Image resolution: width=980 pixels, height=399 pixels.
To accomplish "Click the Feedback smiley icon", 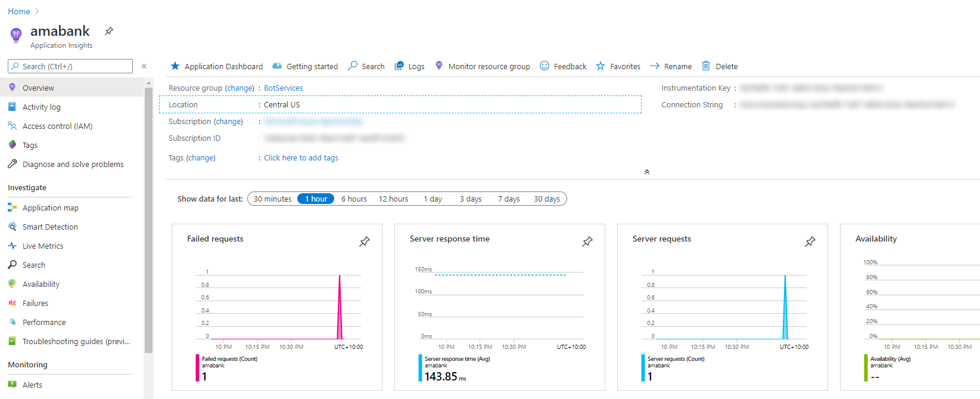I will [x=545, y=66].
